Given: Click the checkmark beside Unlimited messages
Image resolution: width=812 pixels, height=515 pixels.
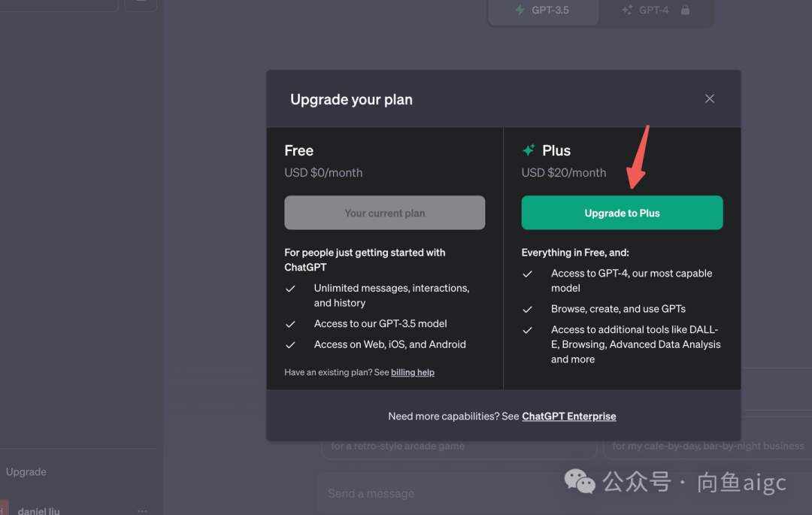Looking at the screenshot, I should [290, 289].
